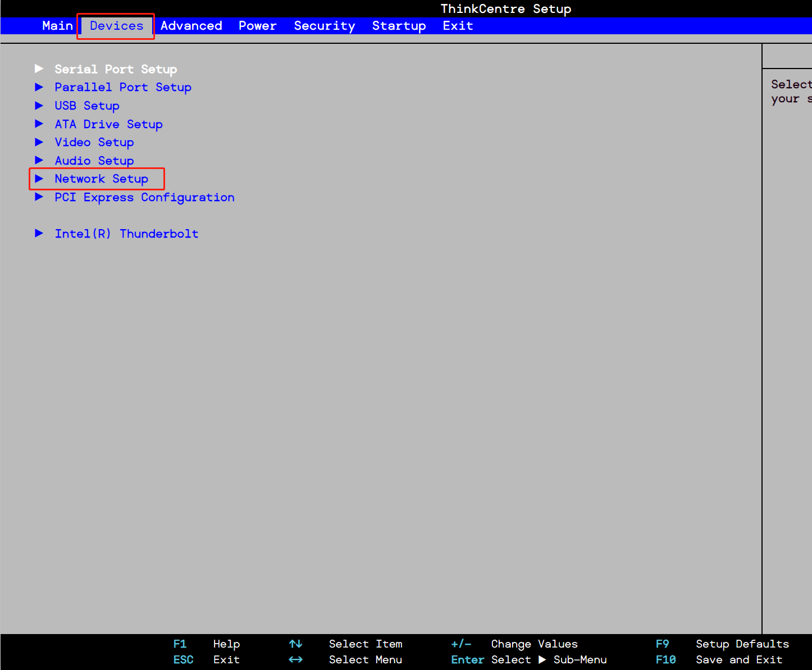Go to the Security tab
Screen dimensions: 812x670
[x=324, y=26]
